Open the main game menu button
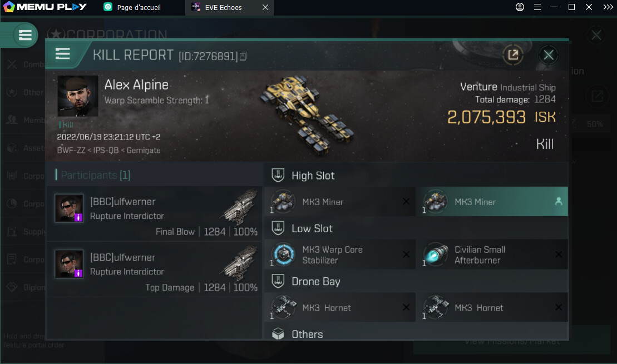 click(x=25, y=35)
